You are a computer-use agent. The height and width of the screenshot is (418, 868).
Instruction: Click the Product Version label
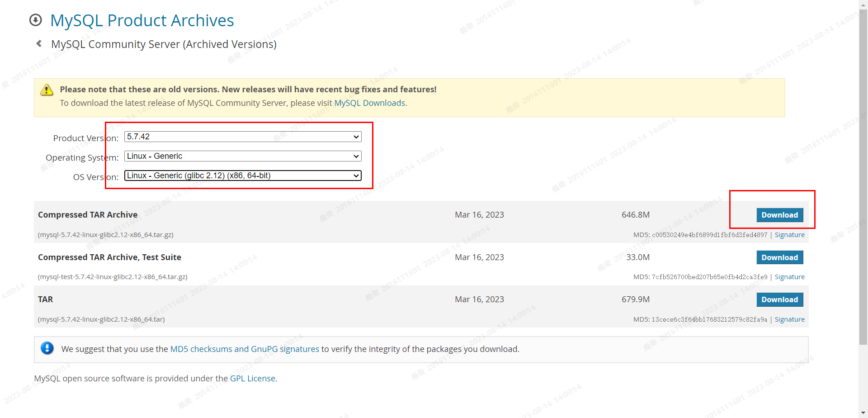point(86,138)
